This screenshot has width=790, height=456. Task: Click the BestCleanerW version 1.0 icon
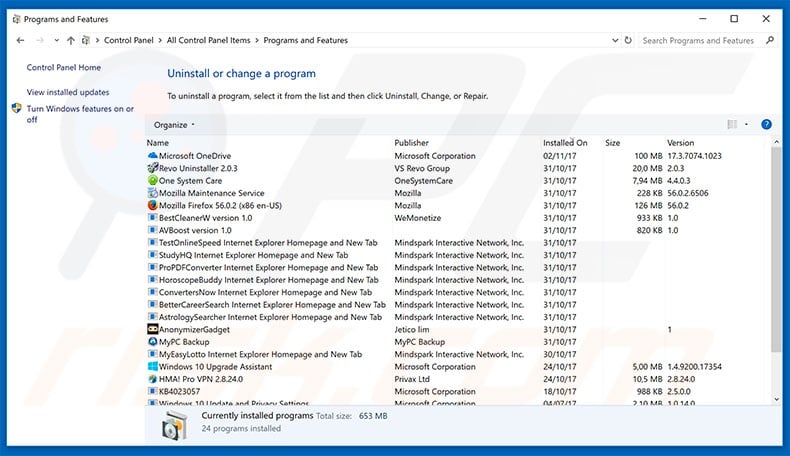[x=153, y=217]
